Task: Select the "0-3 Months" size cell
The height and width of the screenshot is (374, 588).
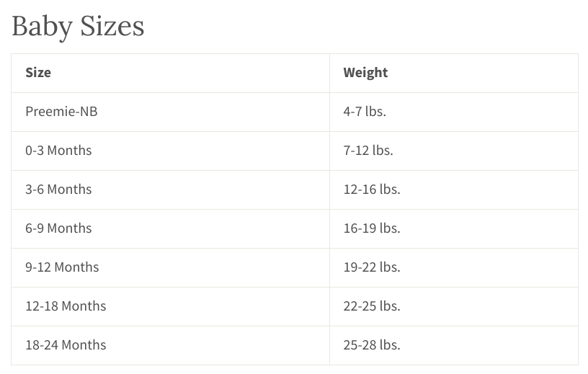Action: (58, 151)
